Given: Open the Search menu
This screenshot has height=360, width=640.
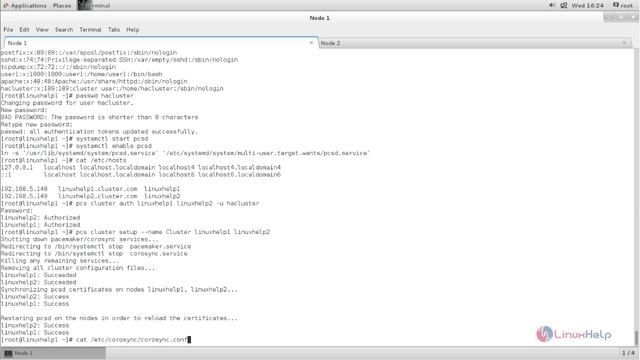Looking at the screenshot, I should coord(64,30).
